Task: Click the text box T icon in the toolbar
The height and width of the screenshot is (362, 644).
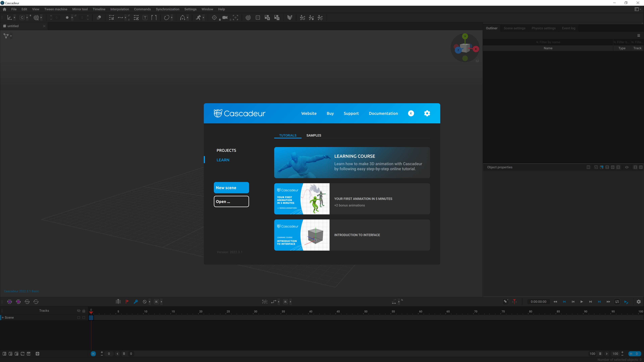Action: coord(145,18)
